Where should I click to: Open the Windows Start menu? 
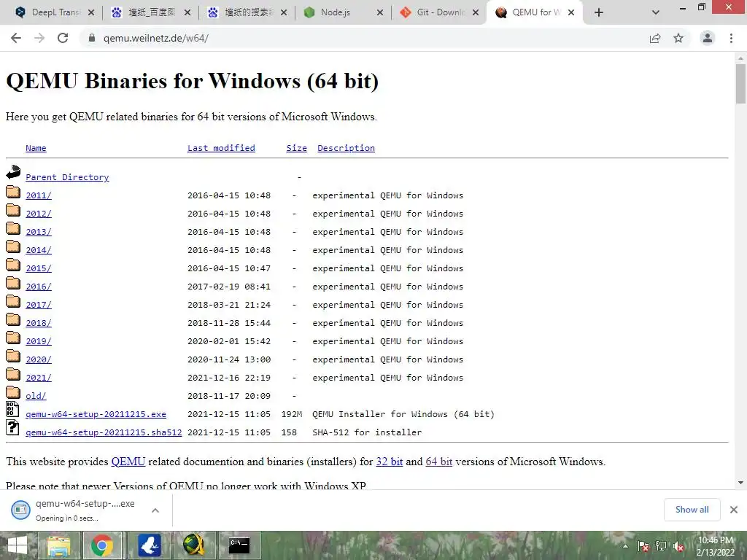coord(18,545)
